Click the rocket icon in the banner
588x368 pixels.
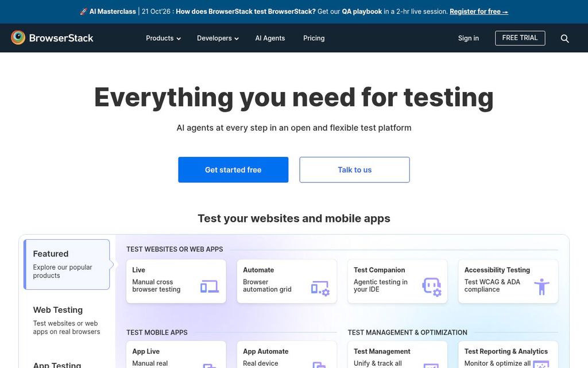pyautogui.click(x=83, y=11)
